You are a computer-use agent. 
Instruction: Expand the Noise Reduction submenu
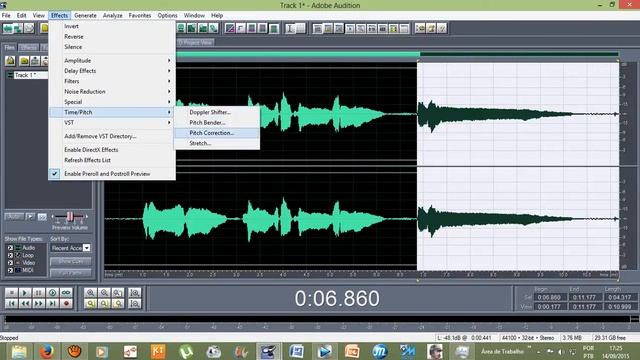pyautogui.click(x=112, y=91)
